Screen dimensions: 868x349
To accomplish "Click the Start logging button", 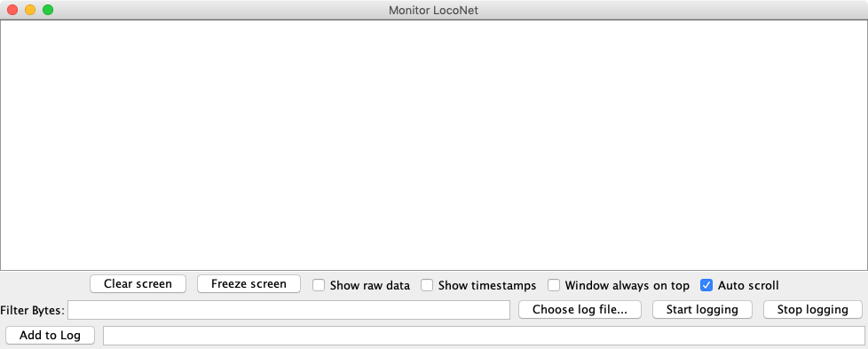I will pyautogui.click(x=702, y=310).
